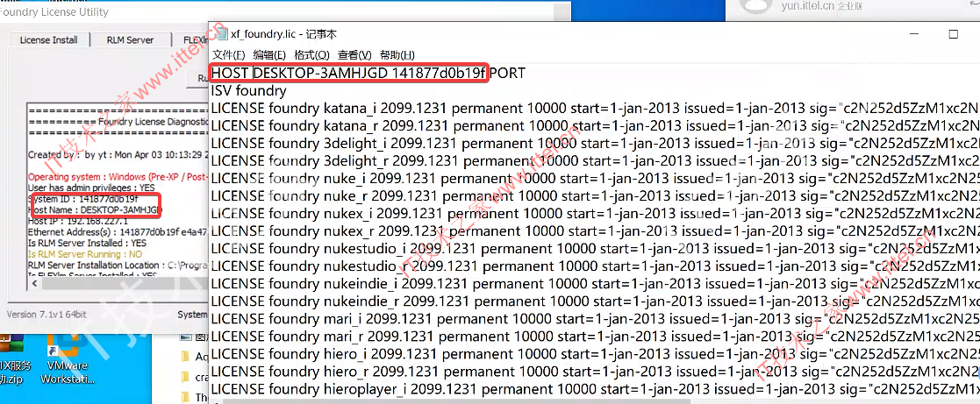Click the folder icon beside "Aq" in Explorer
980x404 pixels.
tap(184, 357)
